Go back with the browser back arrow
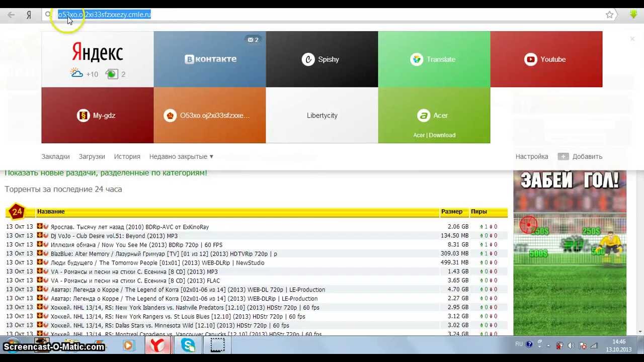Screen dimensions: 644x362 tap(11, 15)
